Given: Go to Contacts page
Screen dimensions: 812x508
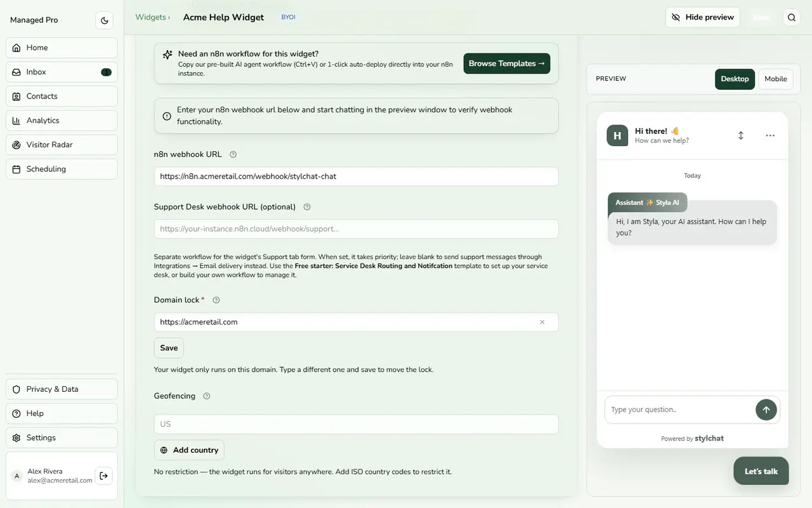Looking at the screenshot, I should click(x=62, y=97).
